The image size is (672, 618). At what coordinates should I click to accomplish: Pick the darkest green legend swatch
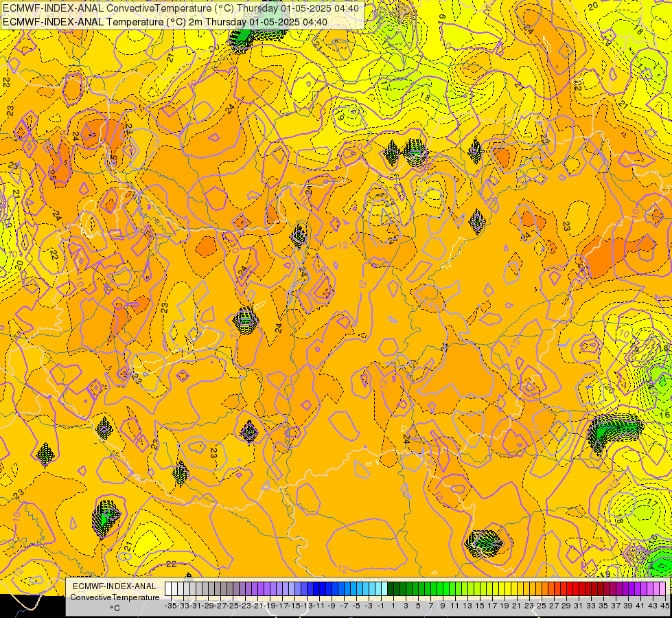point(391,589)
